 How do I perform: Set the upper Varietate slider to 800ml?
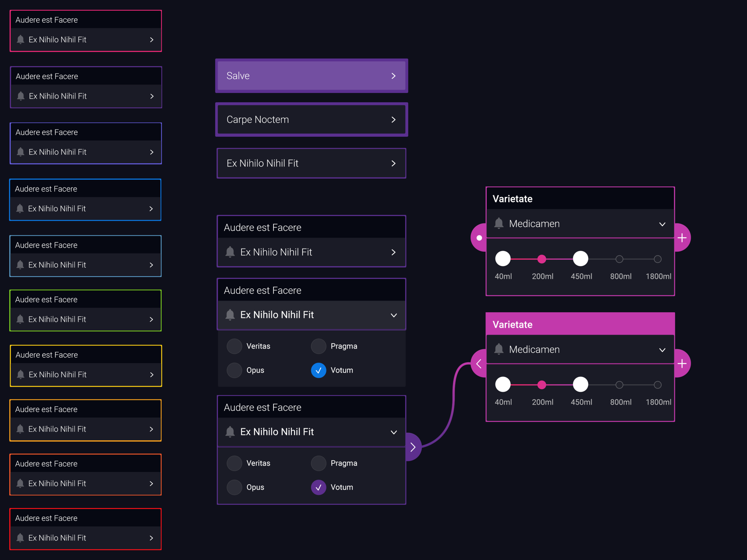click(620, 259)
